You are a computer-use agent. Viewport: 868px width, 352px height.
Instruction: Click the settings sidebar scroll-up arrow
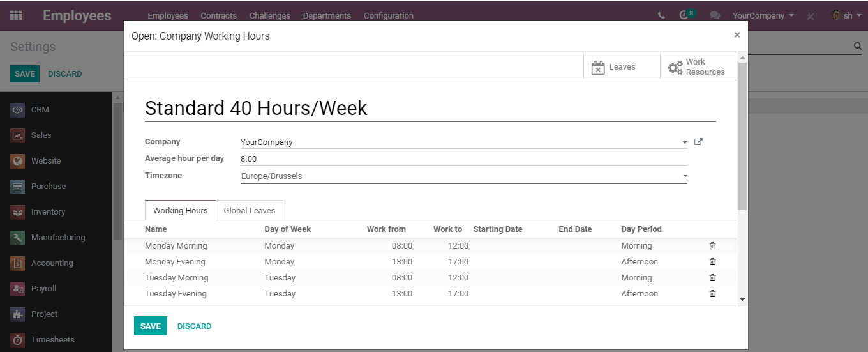tap(117, 97)
